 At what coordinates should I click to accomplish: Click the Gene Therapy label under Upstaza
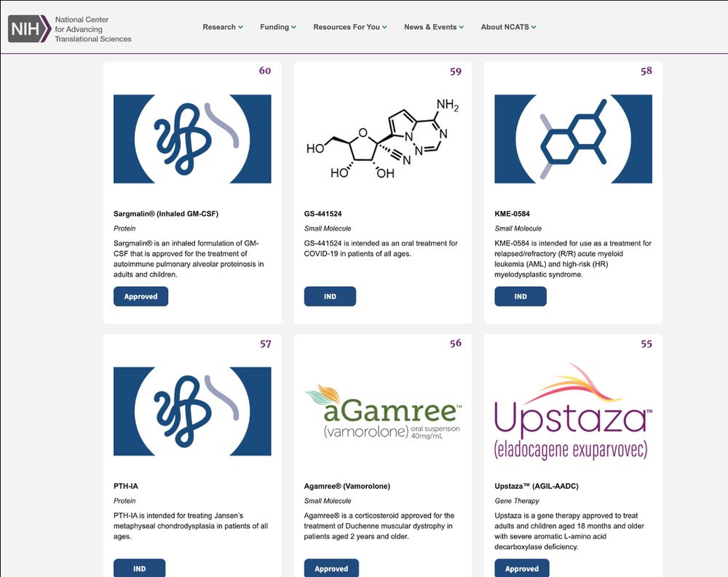tap(517, 501)
